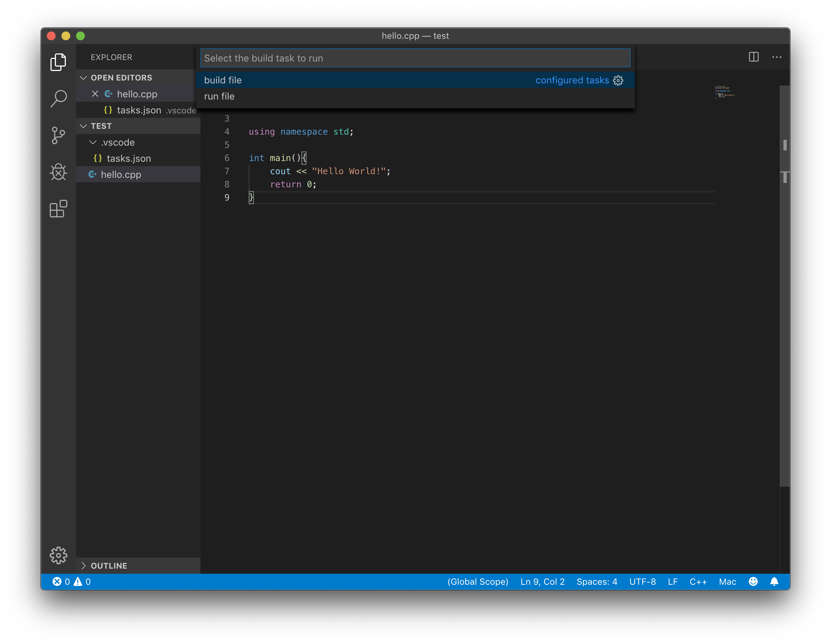Click the configured tasks label
Screen dimensions: 831x644
(x=572, y=80)
